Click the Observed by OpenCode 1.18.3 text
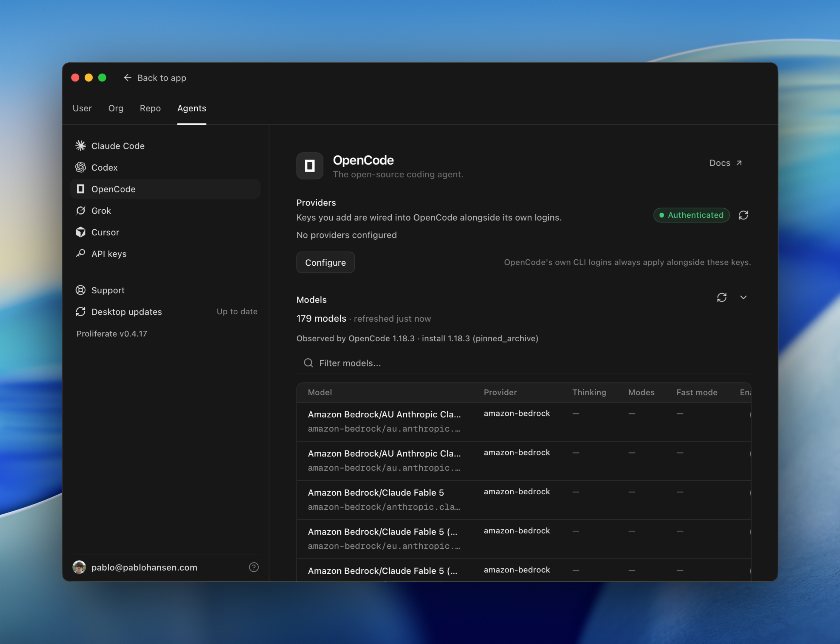 click(x=355, y=338)
